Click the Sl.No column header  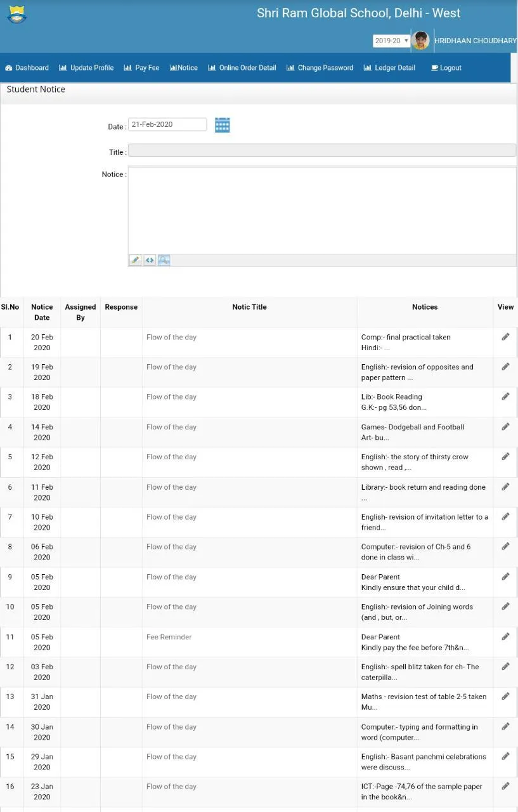click(10, 307)
